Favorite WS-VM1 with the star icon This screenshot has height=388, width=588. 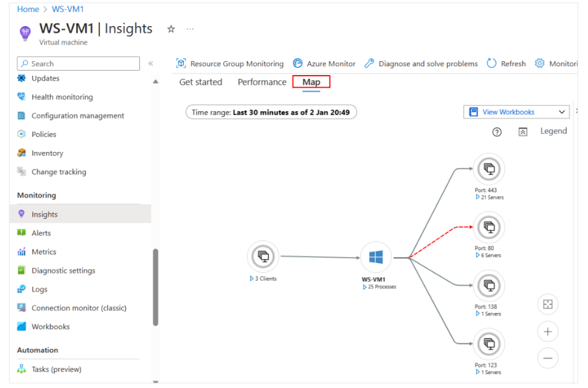tap(171, 29)
